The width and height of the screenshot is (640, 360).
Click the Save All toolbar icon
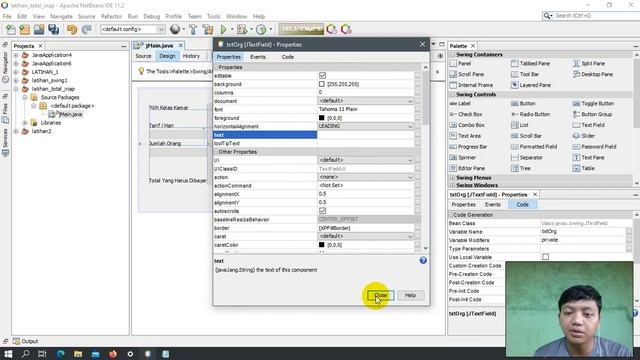(53, 29)
